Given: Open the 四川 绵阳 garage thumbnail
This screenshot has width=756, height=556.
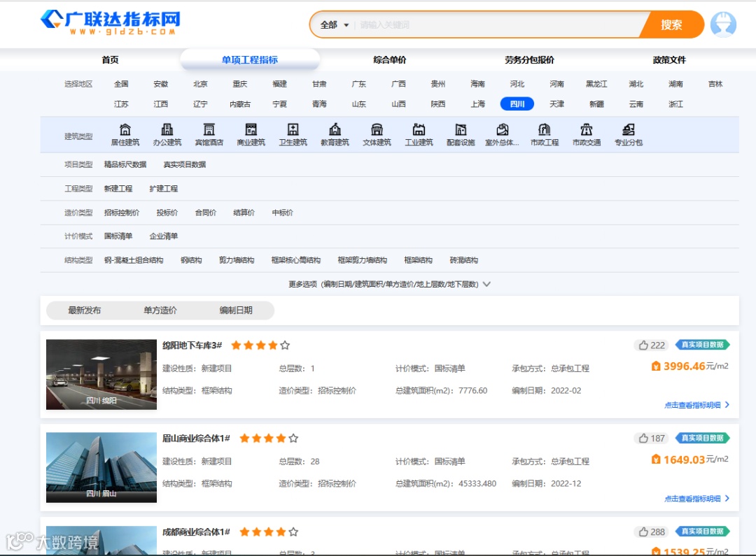Looking at the screenshot, I should pos(101,374).
